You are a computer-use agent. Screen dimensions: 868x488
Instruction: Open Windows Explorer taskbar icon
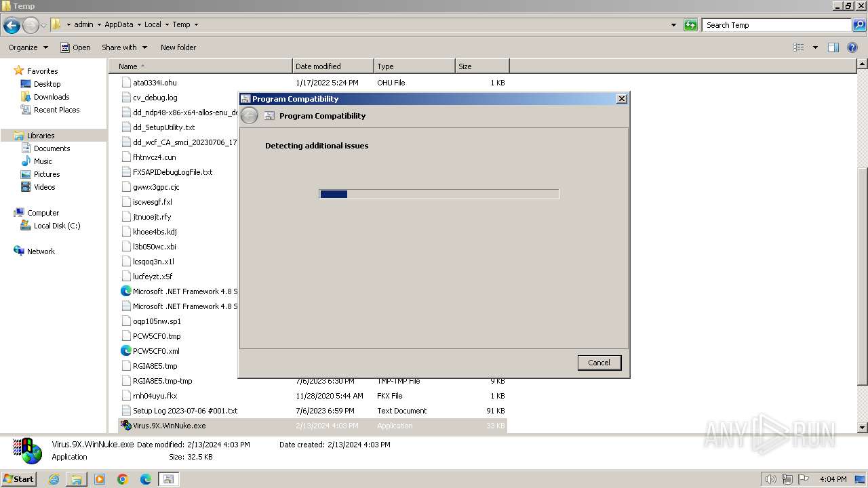pos(77,479)
